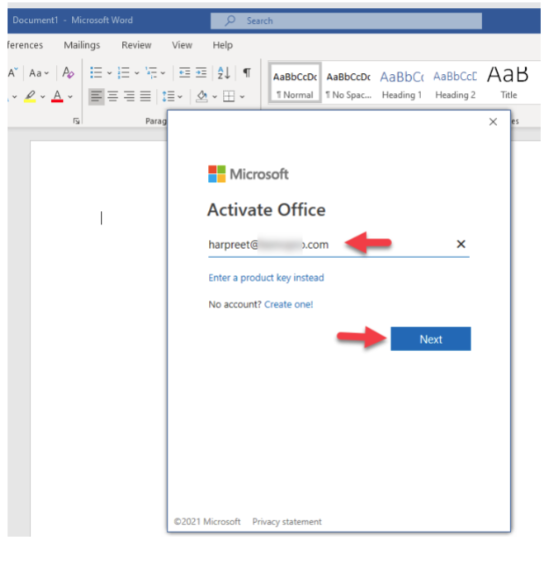Click the 'Activate Office' heading text
This screenshot has height=574, width=553.
click(266, 210)
